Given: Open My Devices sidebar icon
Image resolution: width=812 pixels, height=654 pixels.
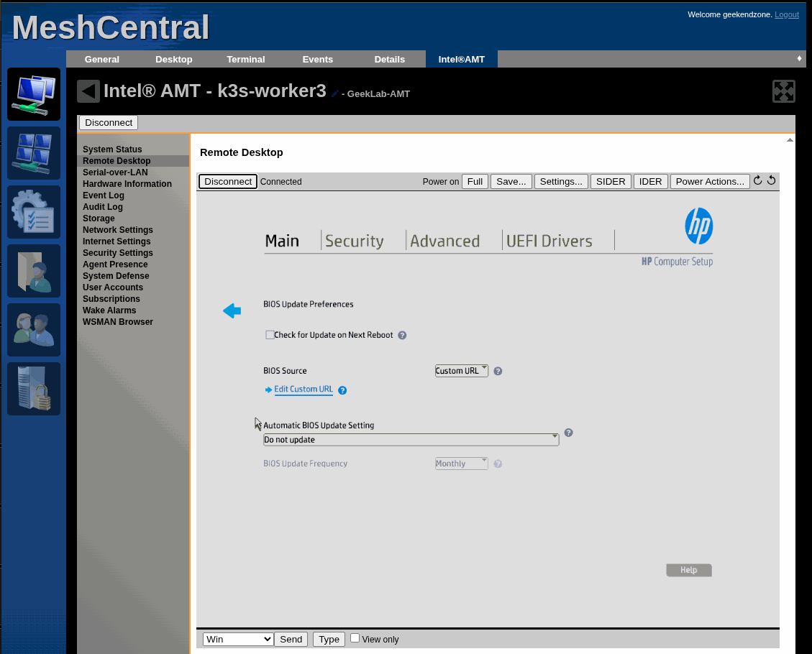Looking at the screenshot, I should pyautogui.click(x=34, y=94).
